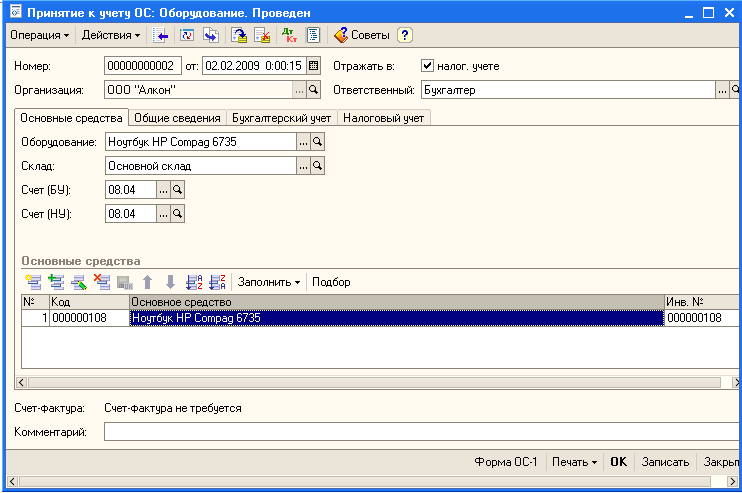Switch to Общие сведения tab

tap(177, 118)
